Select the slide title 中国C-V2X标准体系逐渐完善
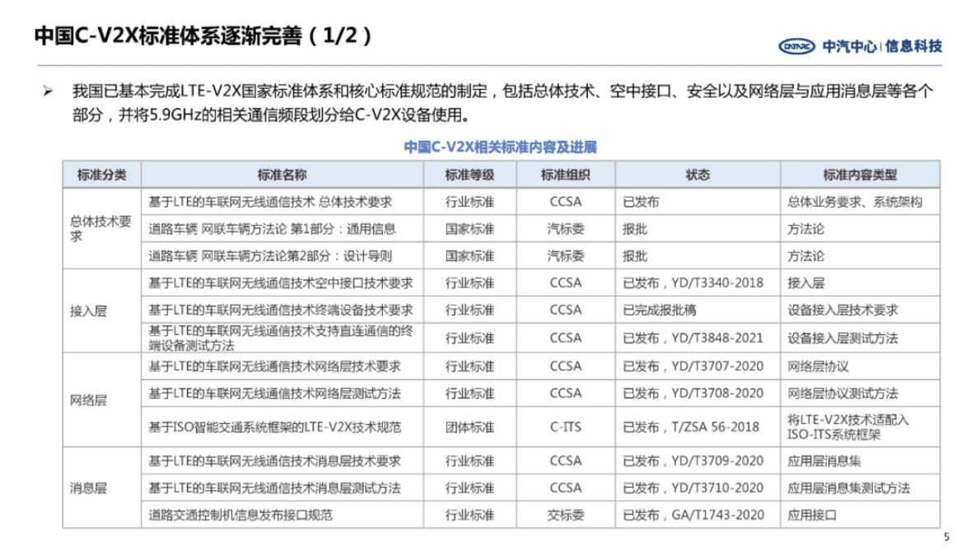 tap(165, 36)
